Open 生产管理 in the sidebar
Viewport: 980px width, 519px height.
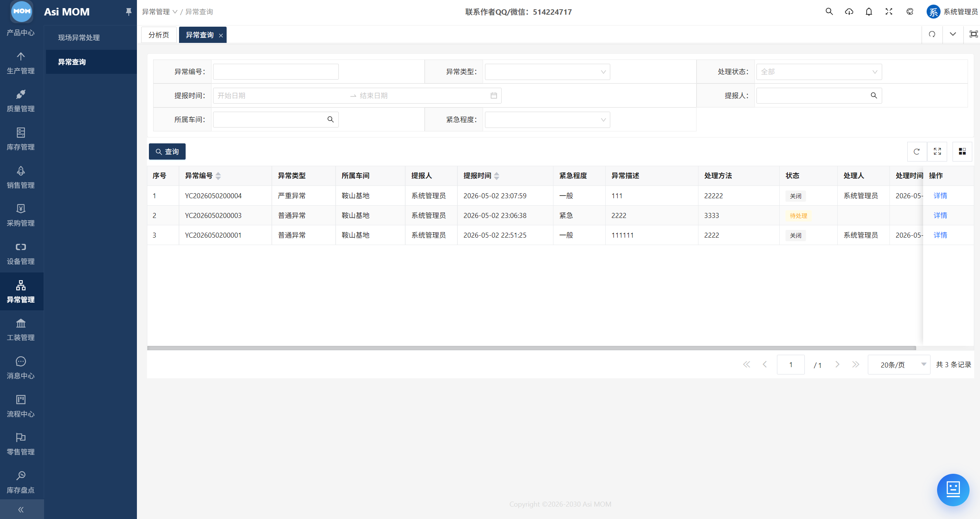tap(21, 63)
